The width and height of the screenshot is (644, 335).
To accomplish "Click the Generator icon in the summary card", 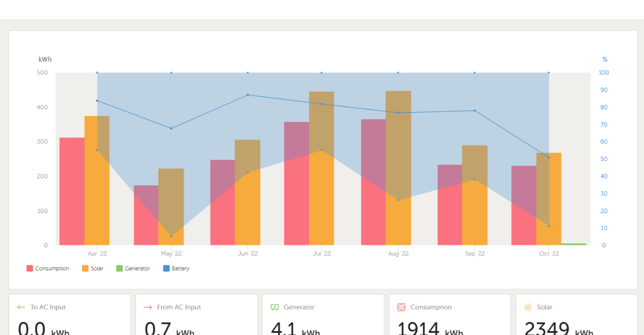I will pyautogui.click(x=275, y=307).
